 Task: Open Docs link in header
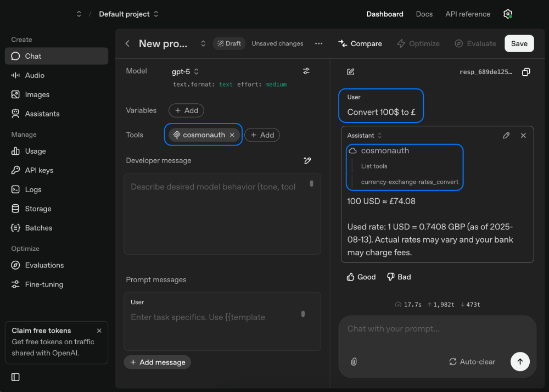coord(424,14)
